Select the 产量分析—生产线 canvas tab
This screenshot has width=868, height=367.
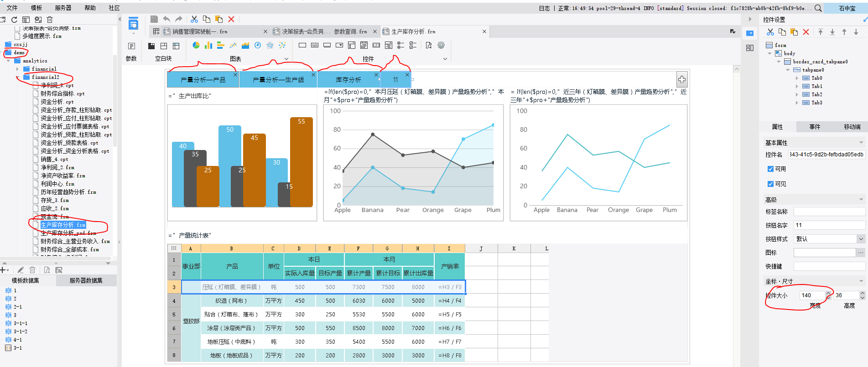(278, 80)
